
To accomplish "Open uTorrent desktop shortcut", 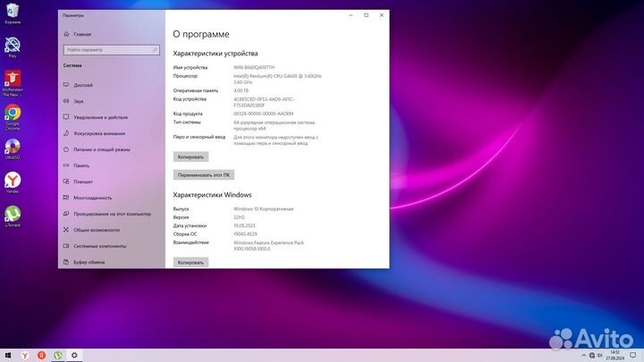I will (13, 216).
